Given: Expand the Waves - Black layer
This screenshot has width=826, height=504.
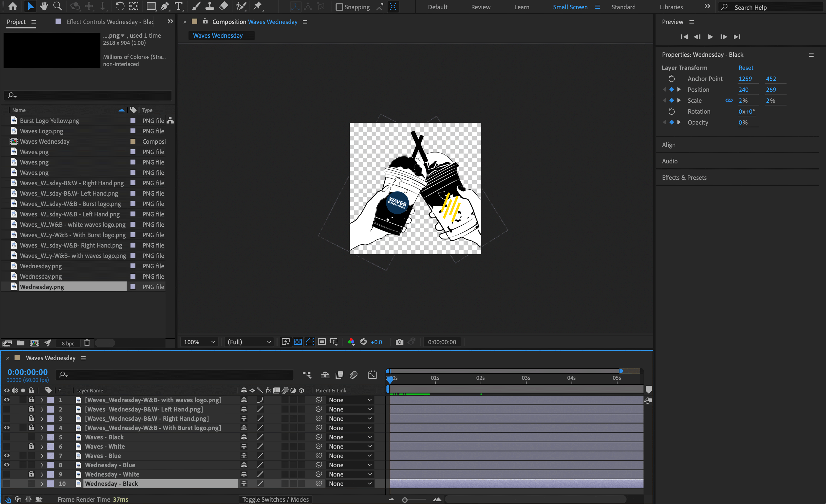Looking at the screenshot, I should point(42,437).
